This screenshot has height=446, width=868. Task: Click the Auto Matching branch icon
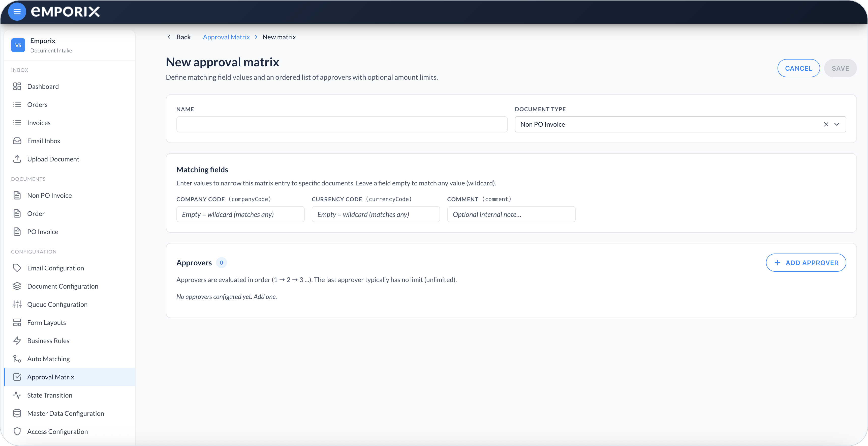[x=17, y=359]
